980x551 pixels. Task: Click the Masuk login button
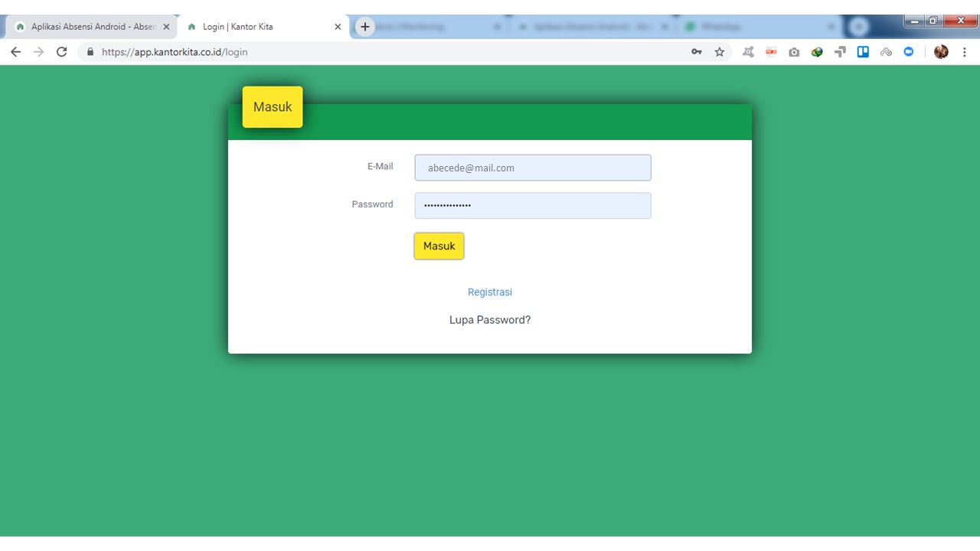click(439, 246)
